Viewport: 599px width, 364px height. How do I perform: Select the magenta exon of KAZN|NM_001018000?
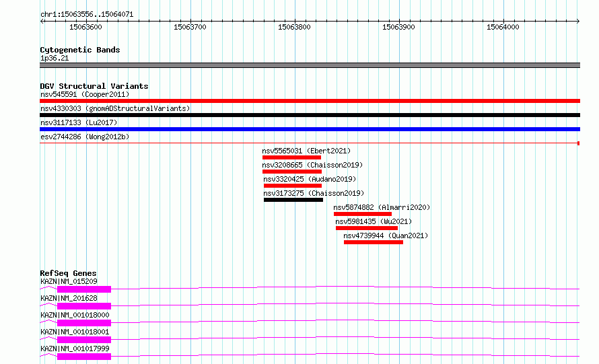point(84,323)
